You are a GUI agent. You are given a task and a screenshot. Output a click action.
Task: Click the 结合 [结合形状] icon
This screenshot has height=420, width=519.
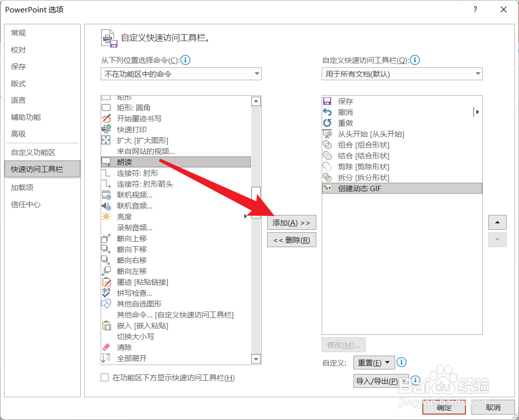[327, 156]
